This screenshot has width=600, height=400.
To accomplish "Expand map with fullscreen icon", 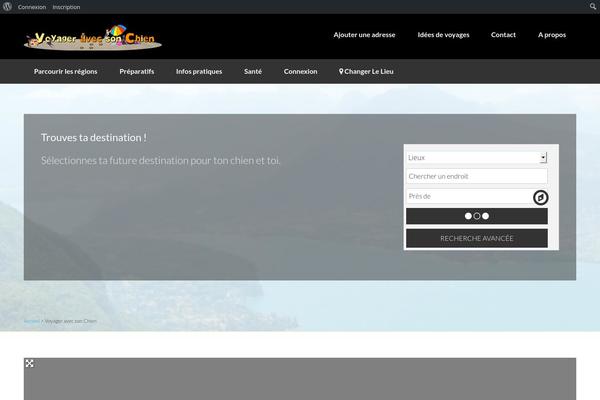I will point(29,363).
